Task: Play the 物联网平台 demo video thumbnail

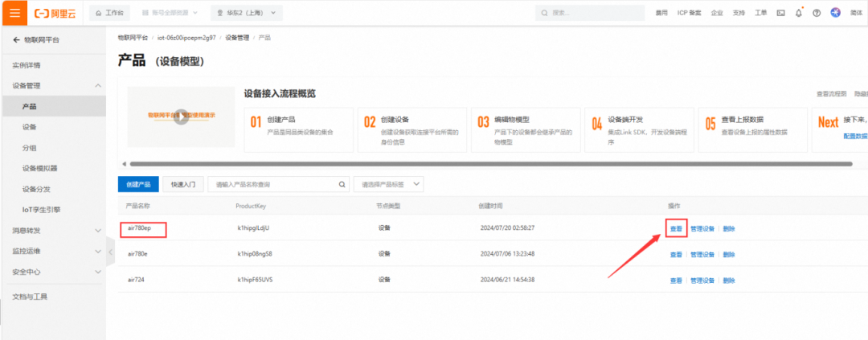Action: click(181, 117)
